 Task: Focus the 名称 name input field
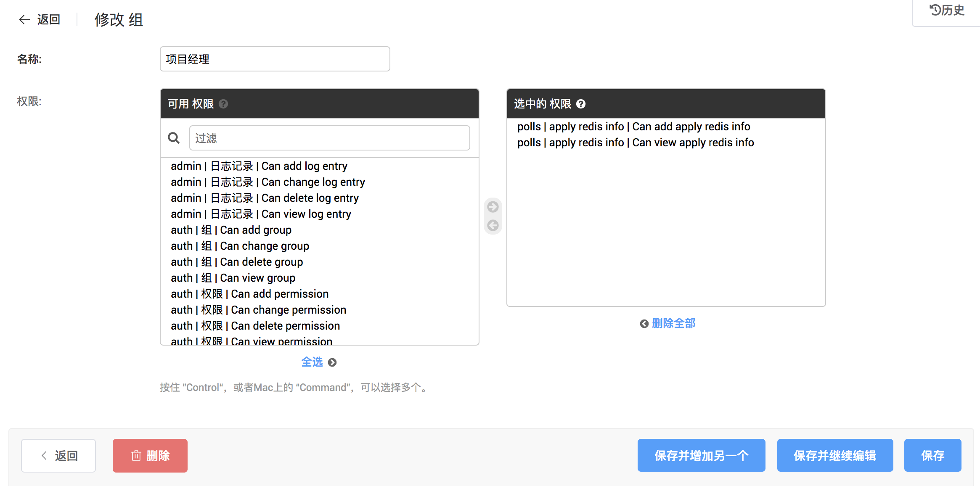(275, 59)
